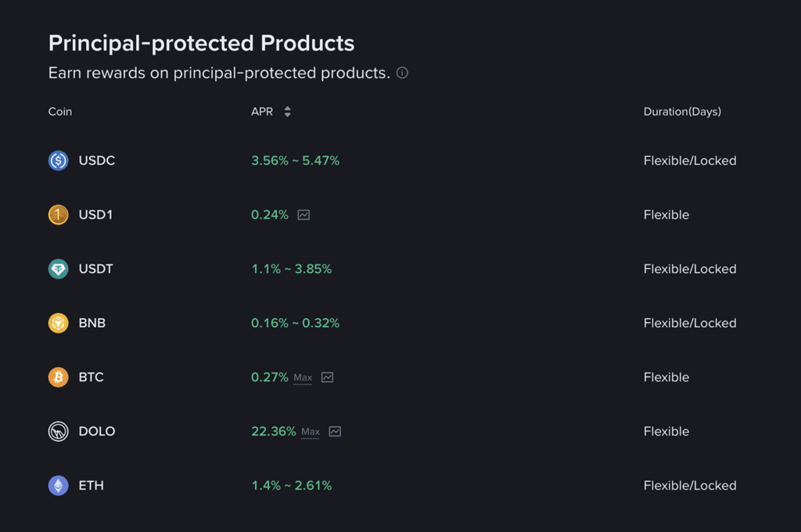Click the USDT coin icon
The width and height of the screenshot is (801, 532).
[x=58, y=268]
